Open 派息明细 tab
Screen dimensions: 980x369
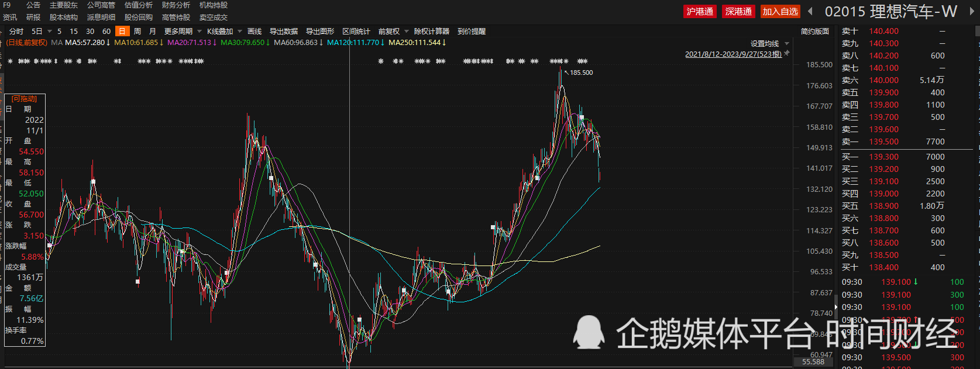pyautogui.click(x=101, y=18)
